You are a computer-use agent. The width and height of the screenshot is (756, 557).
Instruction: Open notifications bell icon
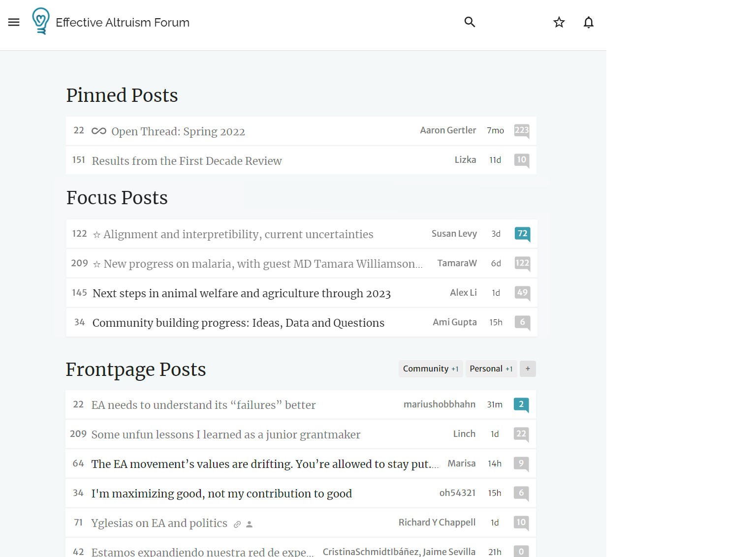pyautogui.click(x=588, y=22)
